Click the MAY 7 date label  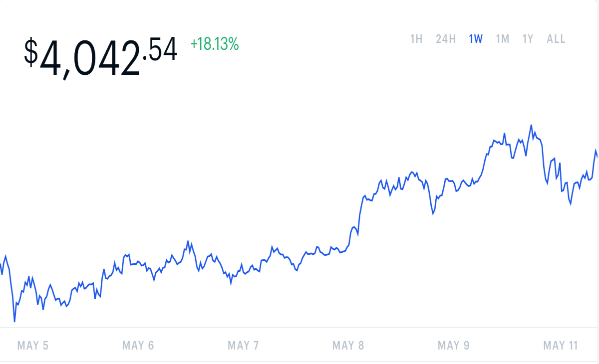point(243,346)
